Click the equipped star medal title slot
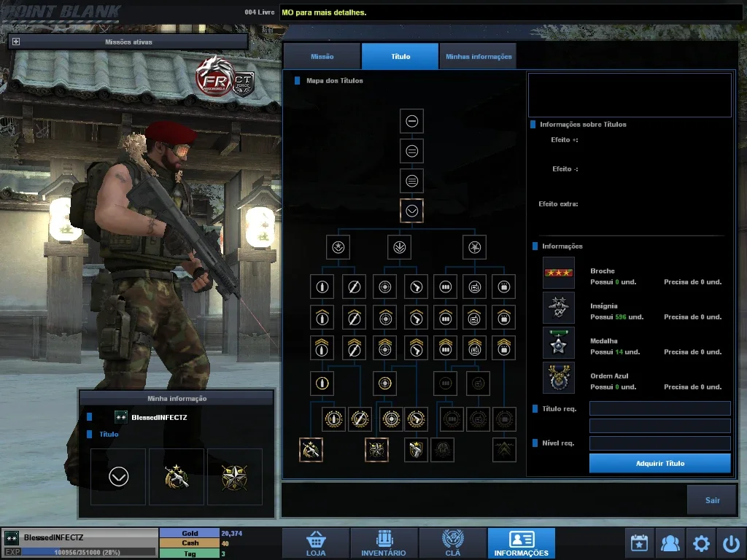Image resolution: width=747 pixels, height=560 pixels. pos(234,477)
